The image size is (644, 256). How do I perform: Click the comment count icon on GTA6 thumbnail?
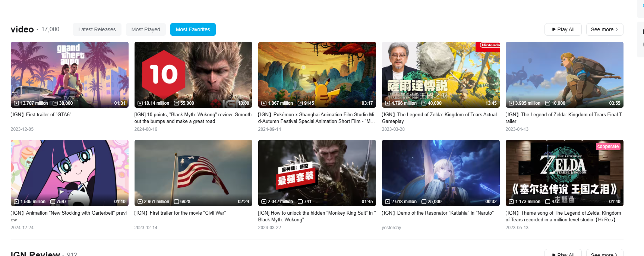click(55, 103)
